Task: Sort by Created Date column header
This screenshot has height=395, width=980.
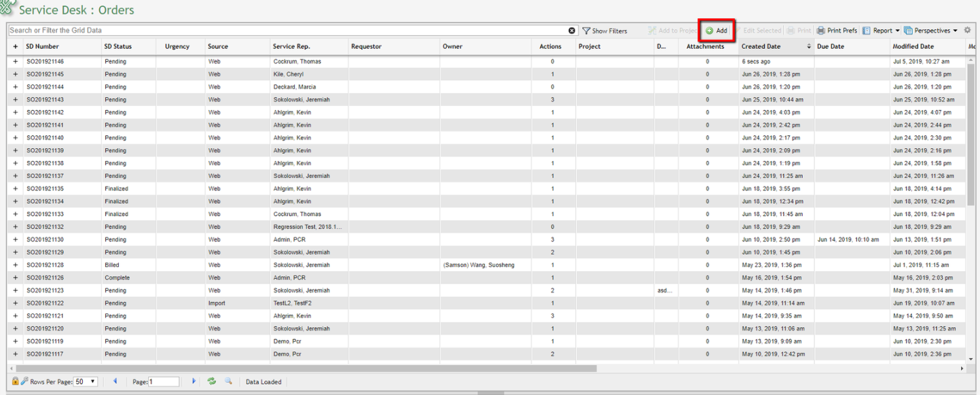Action: coord(761,47)
